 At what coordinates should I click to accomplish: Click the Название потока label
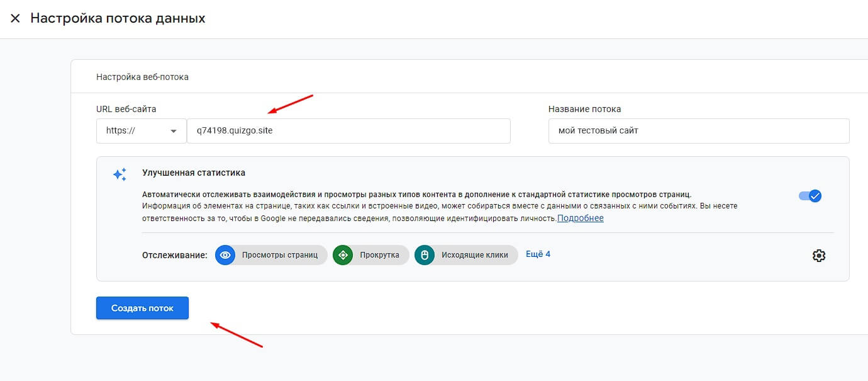[584, 109]
